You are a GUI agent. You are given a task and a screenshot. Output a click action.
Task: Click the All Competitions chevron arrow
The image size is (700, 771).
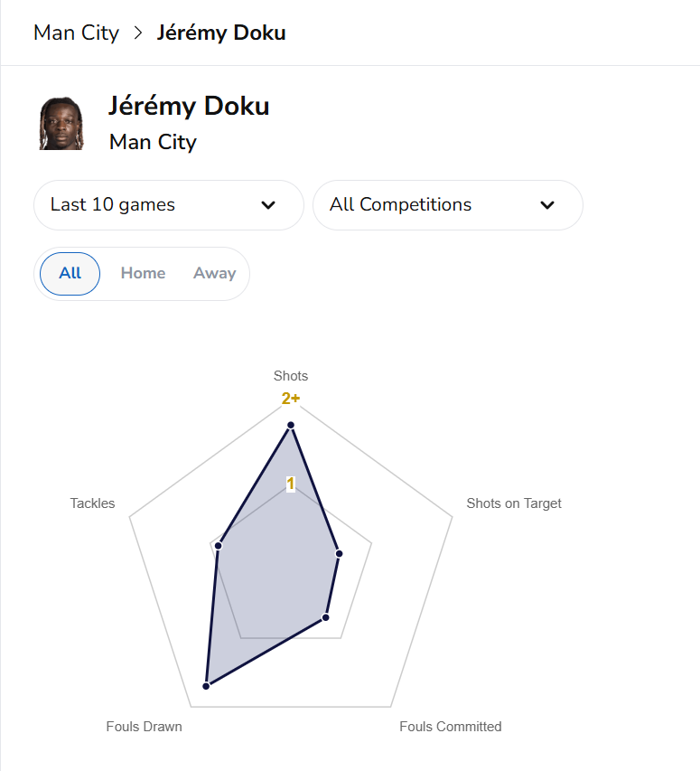pyautogui.click(x=547, y=205)
